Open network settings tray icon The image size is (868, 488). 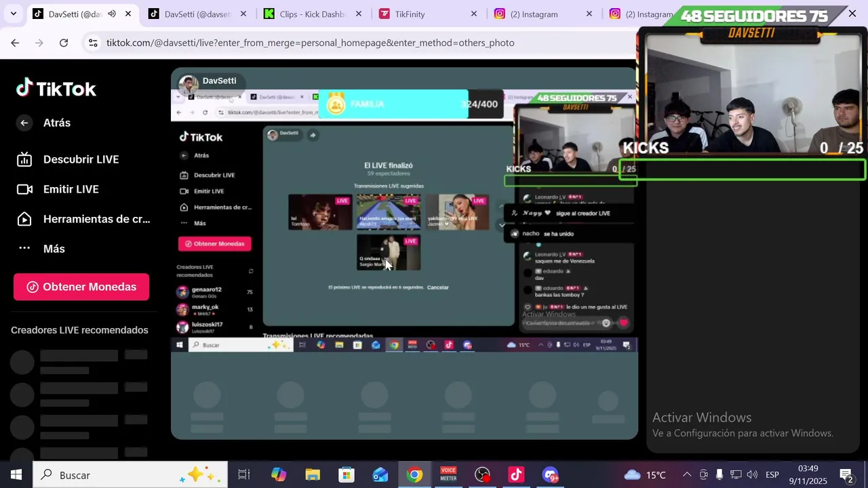736,474
